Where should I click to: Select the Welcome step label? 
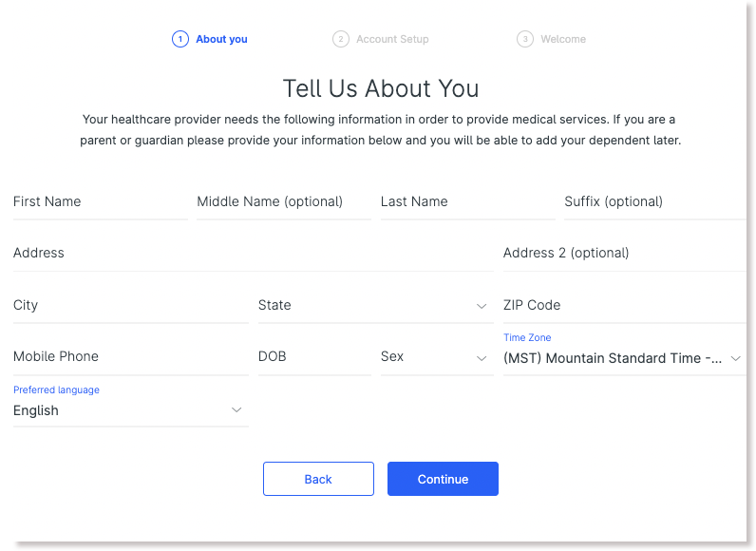pyautogui.click(x=563, y=39)
